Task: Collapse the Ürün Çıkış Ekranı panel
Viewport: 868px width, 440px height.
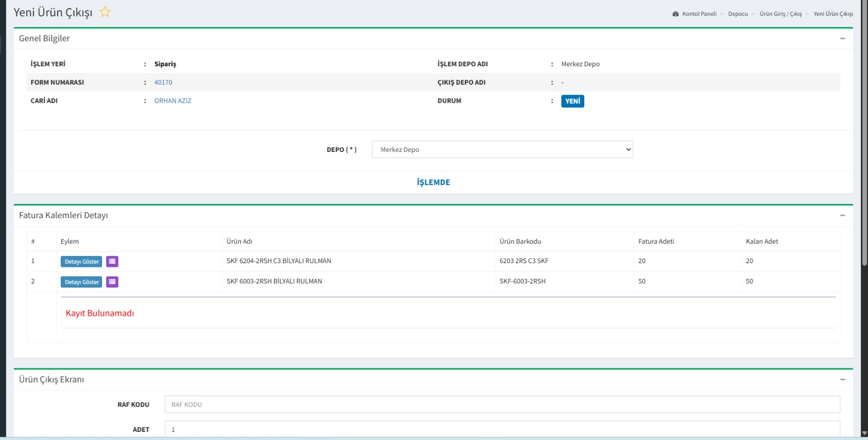Action: pos(842,380)
